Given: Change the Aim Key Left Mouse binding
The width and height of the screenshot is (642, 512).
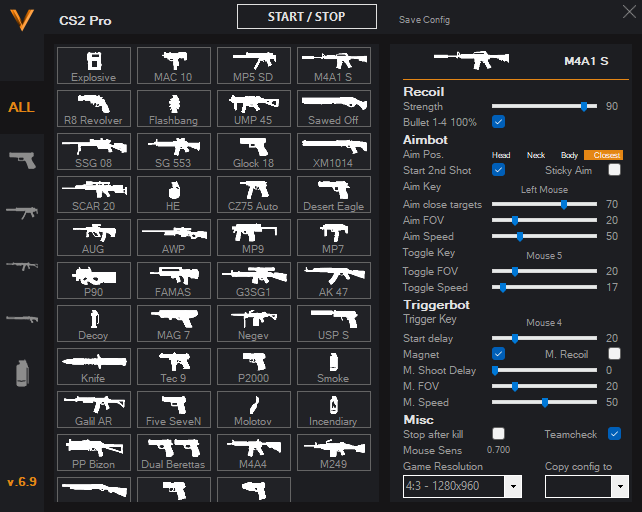Looking at the screenshot, I should (x=544, y=190).
